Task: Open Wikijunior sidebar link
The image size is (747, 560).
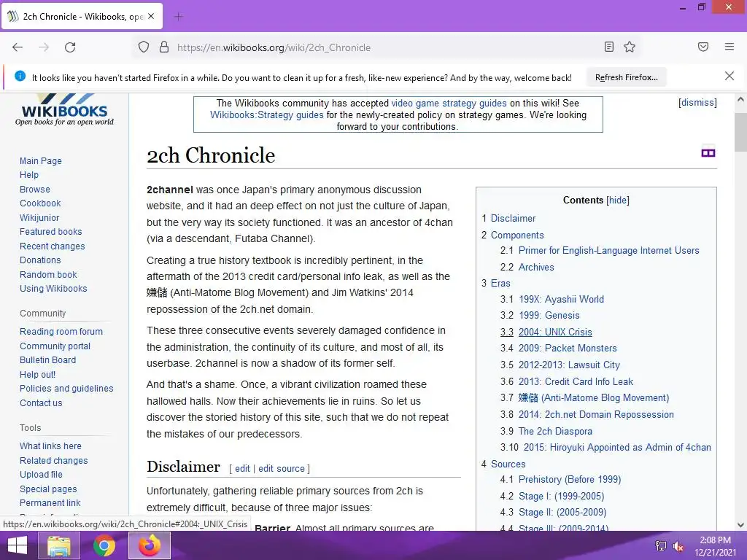Action: [39, 217]
